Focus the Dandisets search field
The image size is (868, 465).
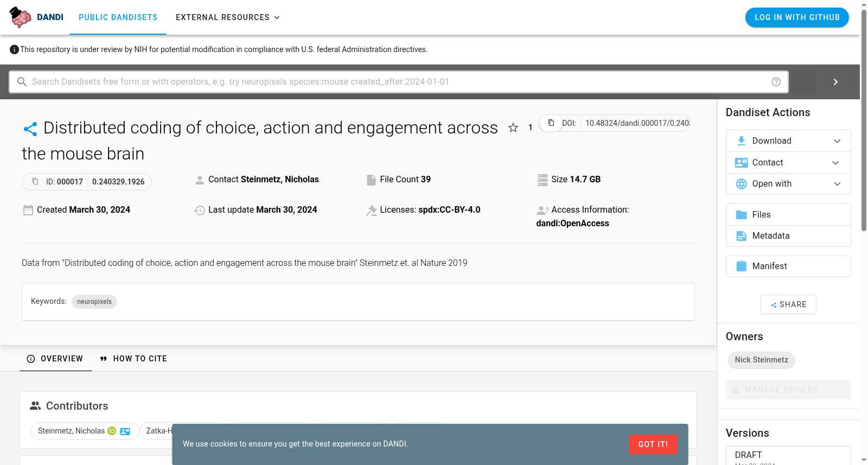[399, 82]
